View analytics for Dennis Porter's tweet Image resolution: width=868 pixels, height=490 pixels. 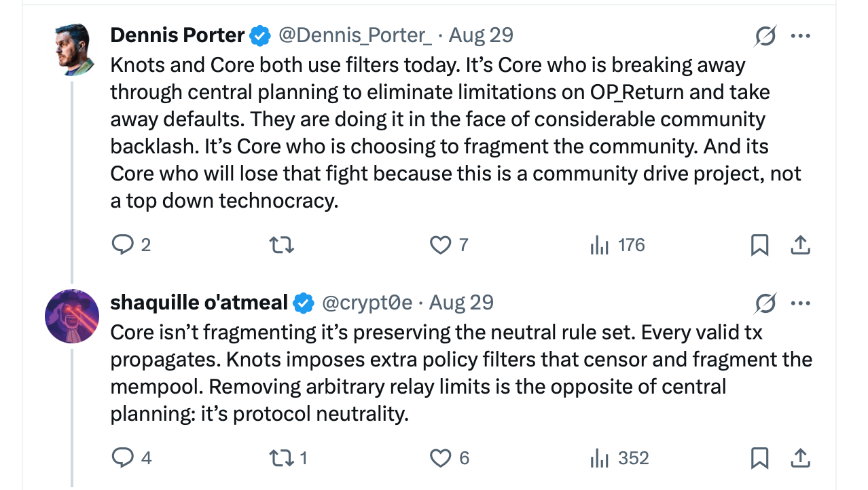[600, 245]
